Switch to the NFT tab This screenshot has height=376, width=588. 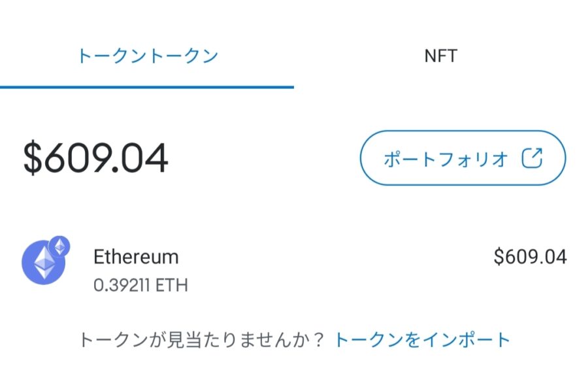tap(440, 56)
